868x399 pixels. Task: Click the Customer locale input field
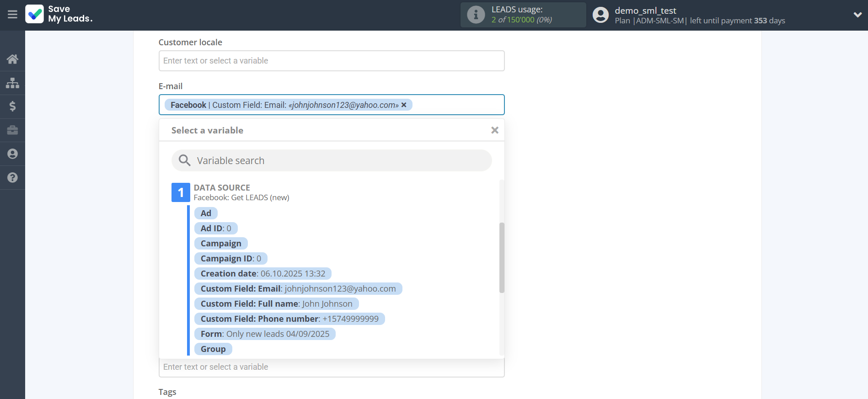(x=332, y=61)
